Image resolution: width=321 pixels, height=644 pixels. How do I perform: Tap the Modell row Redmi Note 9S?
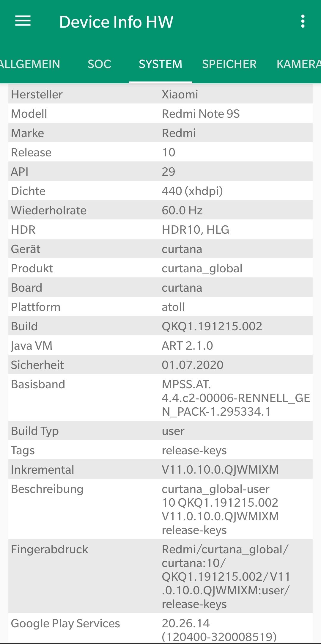[160, 114]
